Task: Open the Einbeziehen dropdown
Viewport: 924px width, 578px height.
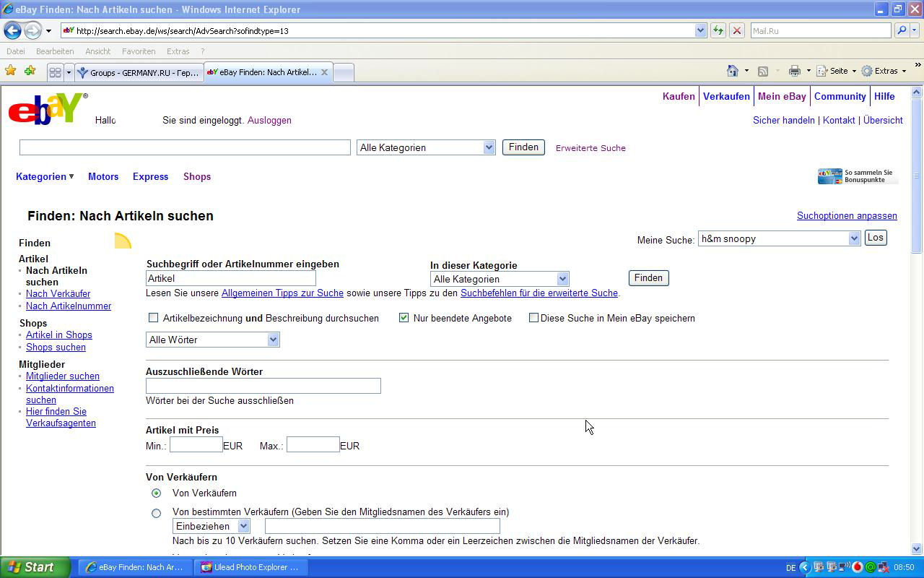Action: 212,526
